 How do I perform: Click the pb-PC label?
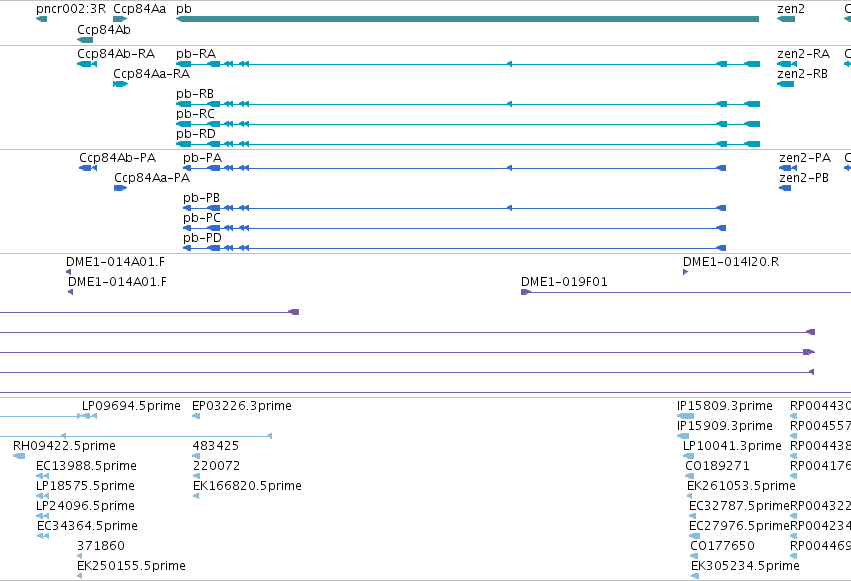click(x=202, y=218)
